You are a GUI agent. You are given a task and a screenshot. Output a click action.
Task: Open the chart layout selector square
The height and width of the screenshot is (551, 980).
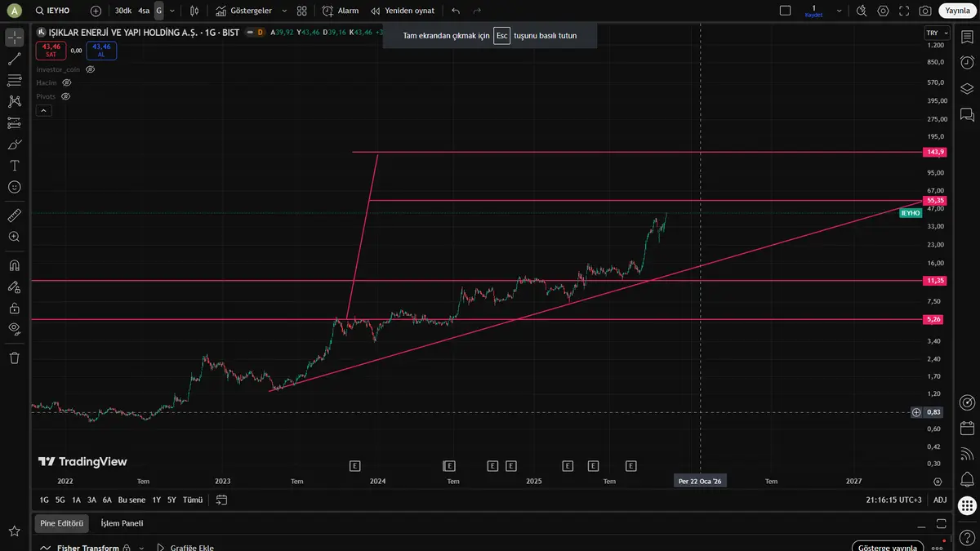[786, 11]
